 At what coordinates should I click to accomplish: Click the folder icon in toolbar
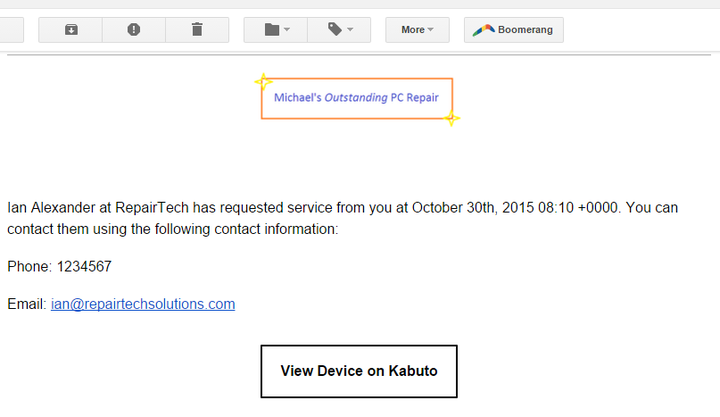coord(271,30)
